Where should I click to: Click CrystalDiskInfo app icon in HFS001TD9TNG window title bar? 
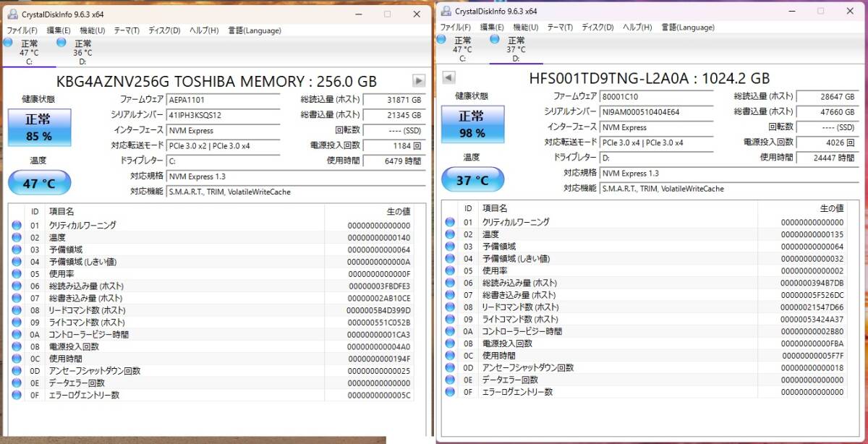pyautogui.click(x=446, y=11)
